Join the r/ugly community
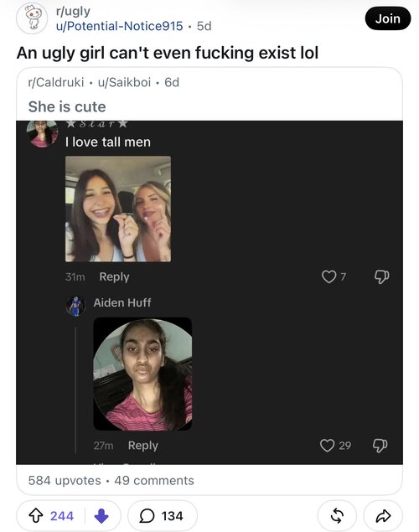This screenshot has width=419, height=532. pos(388,18)
